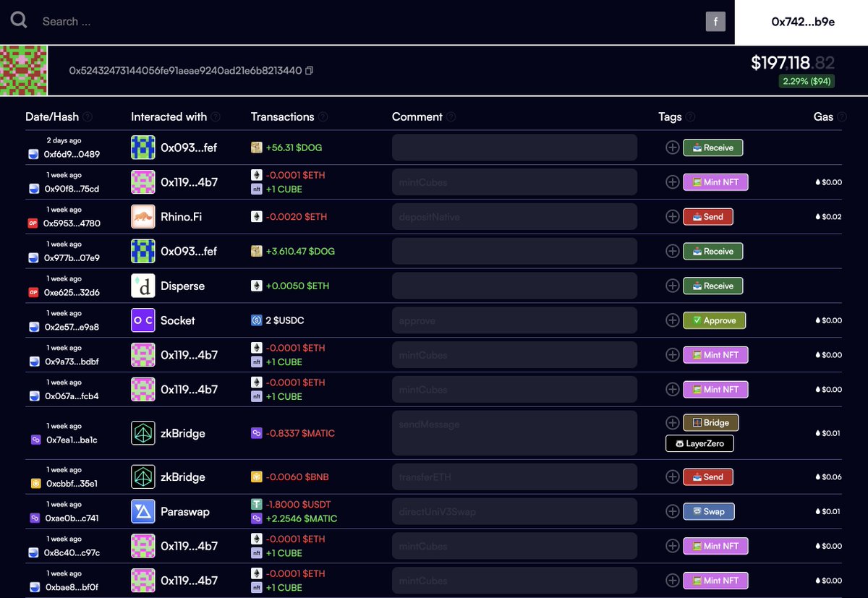Open transaction hash 0x7ea1...ba1c

(72, 440)
